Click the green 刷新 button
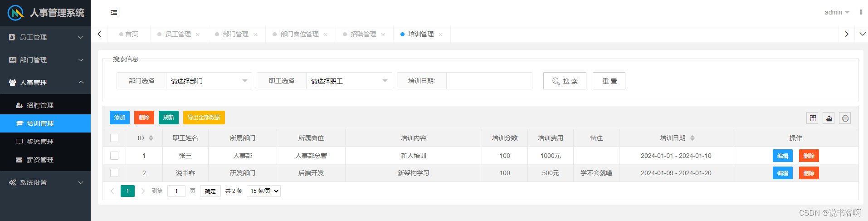Screen dimensions: 868x221 coord(169,118)
